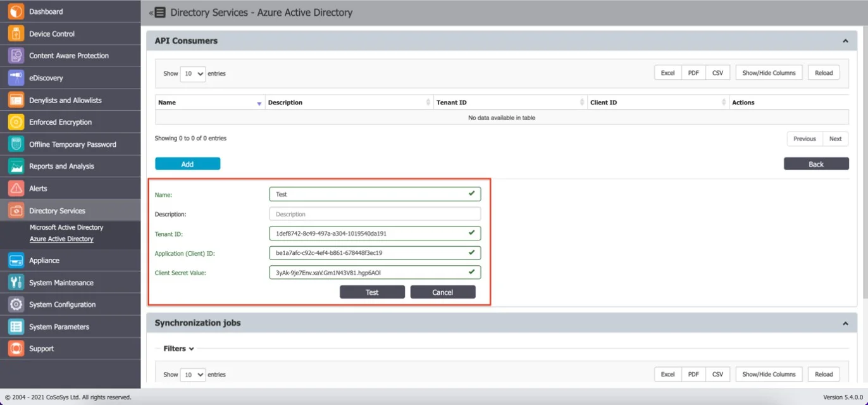Click the Description input field

tap(375, 214)
